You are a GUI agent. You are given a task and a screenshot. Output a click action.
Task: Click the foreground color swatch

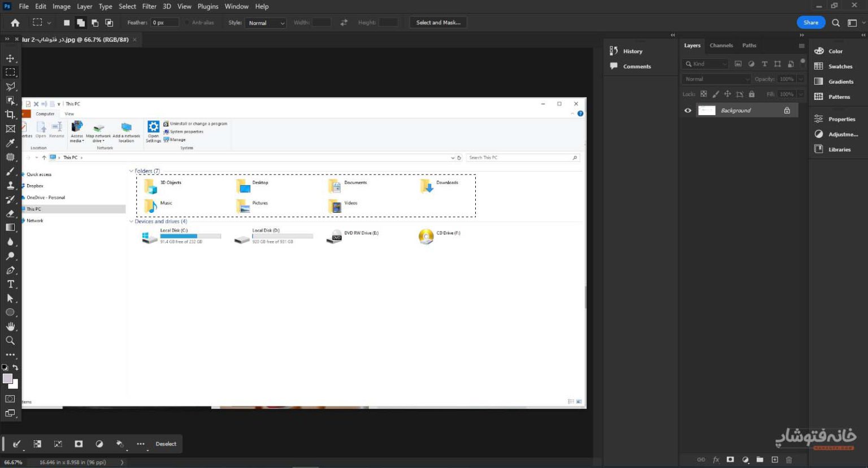(x=7, y=378)
